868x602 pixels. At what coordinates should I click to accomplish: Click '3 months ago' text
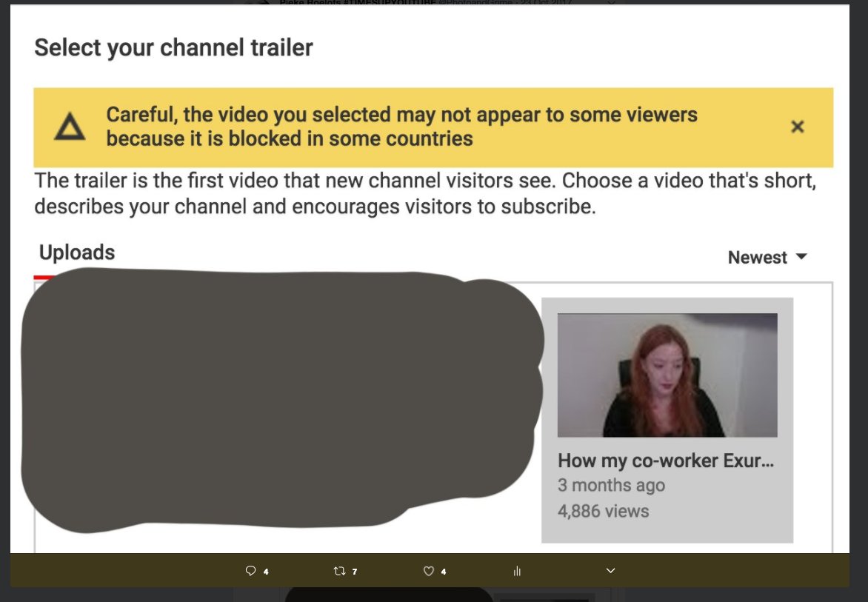[x=611, y=485]
